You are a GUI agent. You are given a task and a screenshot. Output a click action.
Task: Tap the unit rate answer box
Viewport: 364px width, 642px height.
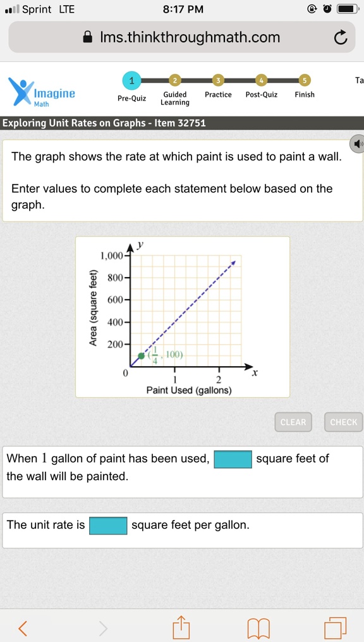click(108, 526)
